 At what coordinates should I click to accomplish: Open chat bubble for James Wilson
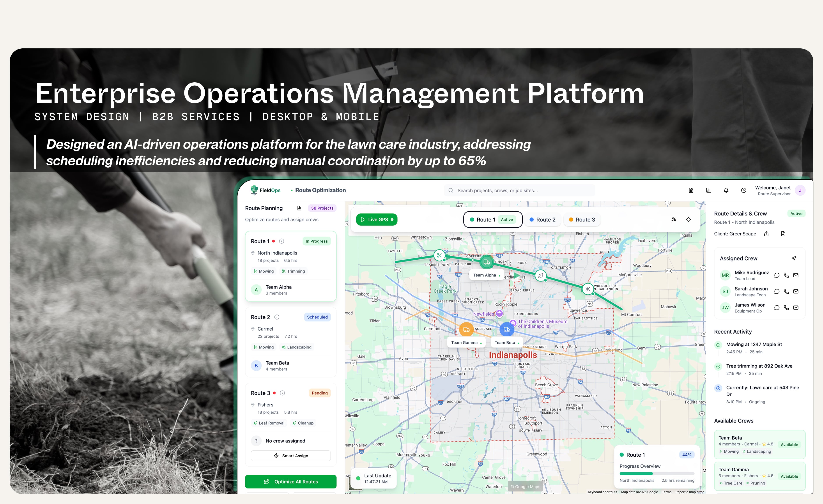click(x=777, y=308)
